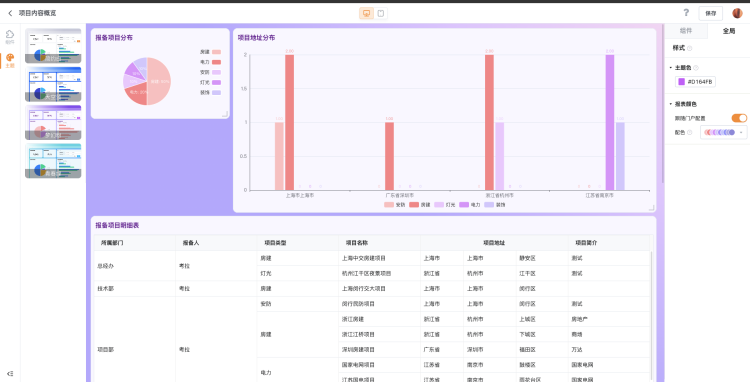The image size is (750, 382).
Task: Apply the white theme thumbnail at top
Action: click(53, 46)
